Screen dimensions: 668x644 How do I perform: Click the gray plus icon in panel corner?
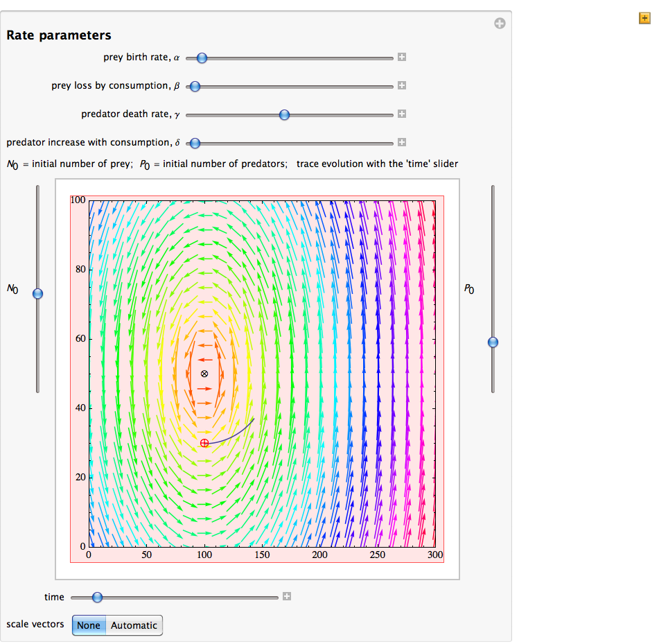[x=499, y=24]
